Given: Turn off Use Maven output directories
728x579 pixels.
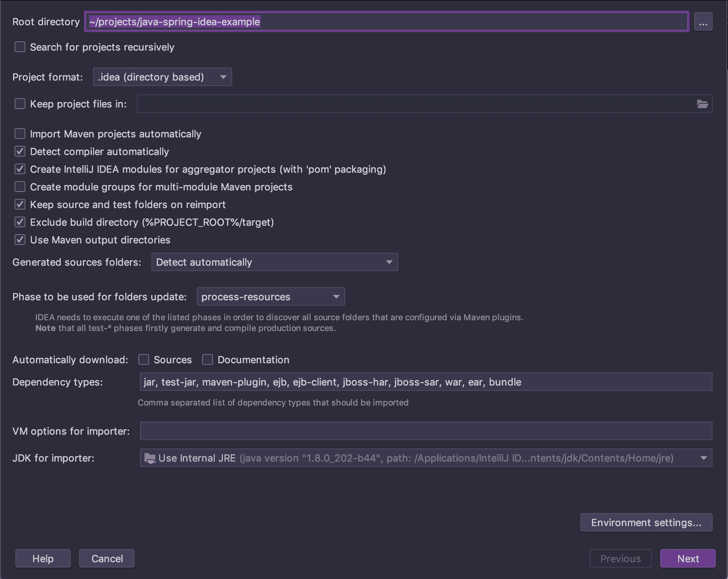Looking at the screenshot, I should point(20,240).
